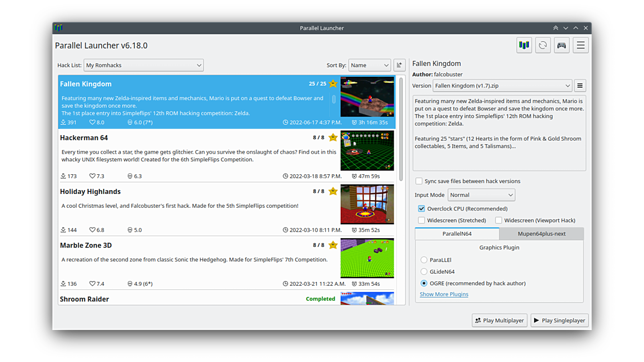This screenshot has height=362, width=644.
Task: Click the star icon on Hackerman 64
Action: click(333, 138)
